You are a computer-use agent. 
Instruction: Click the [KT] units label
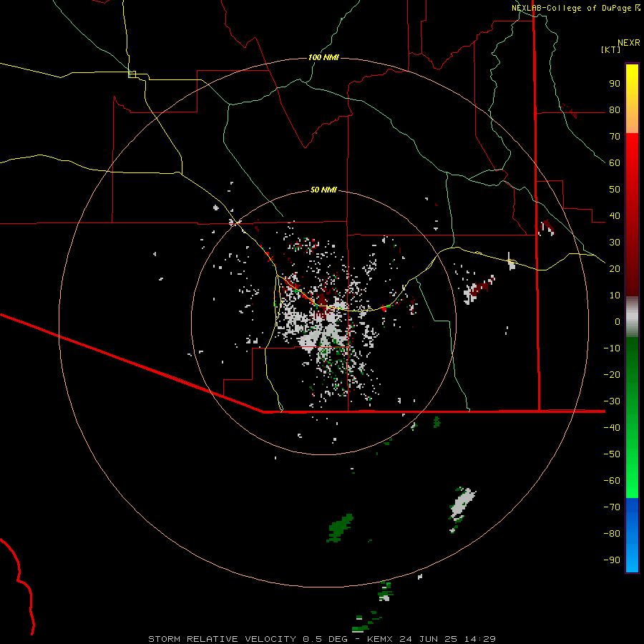click(x=611, y=49)
